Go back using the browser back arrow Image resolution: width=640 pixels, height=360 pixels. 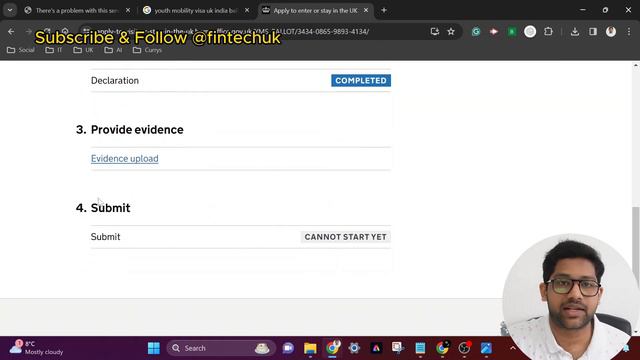[11, 31]
